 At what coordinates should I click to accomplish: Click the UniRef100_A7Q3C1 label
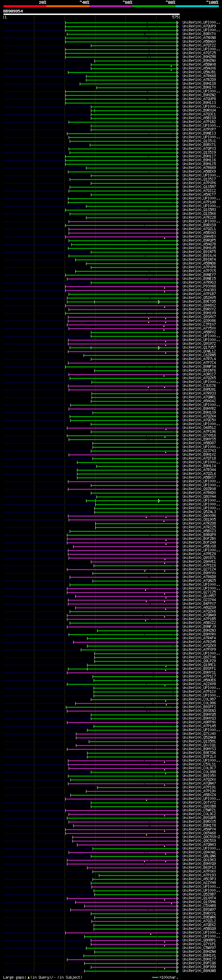click(x=199, y=114)
